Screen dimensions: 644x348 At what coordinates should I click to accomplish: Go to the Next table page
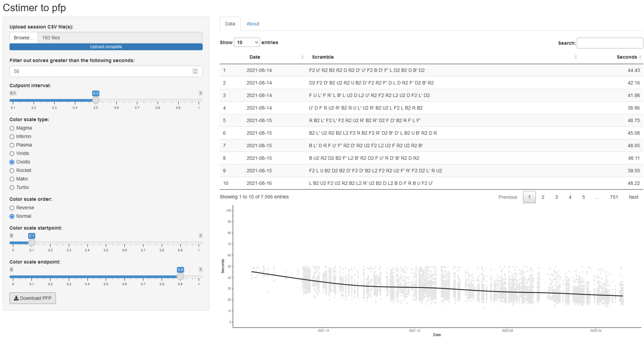[634, 197]
